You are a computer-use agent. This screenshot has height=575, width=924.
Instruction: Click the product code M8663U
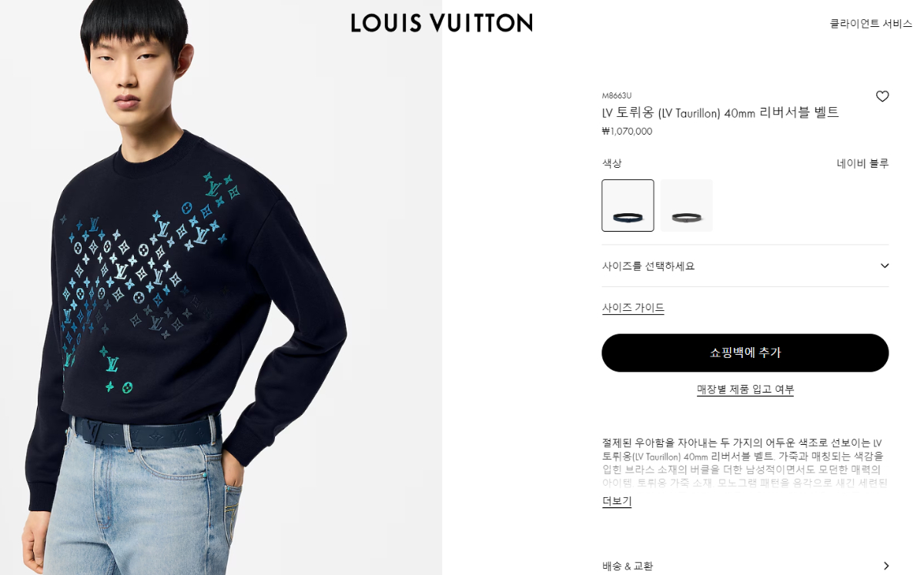click(617, 95)
